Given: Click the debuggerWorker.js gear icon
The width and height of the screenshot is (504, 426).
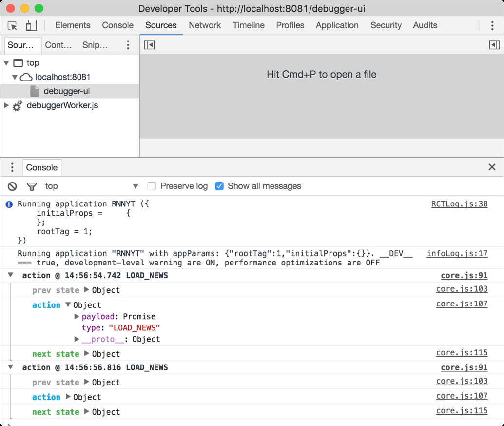Looking at the screenshot, I should click(x=18, y=105).
